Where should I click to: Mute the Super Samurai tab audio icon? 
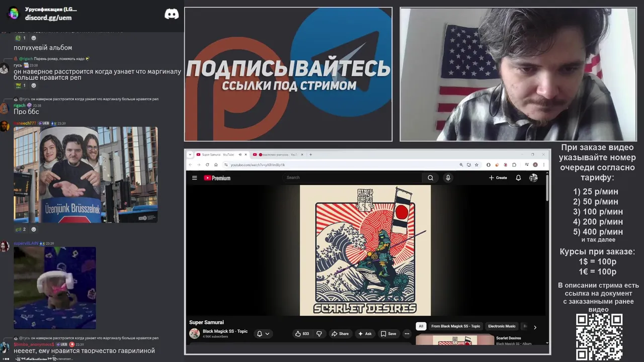(x=240, y=154)
